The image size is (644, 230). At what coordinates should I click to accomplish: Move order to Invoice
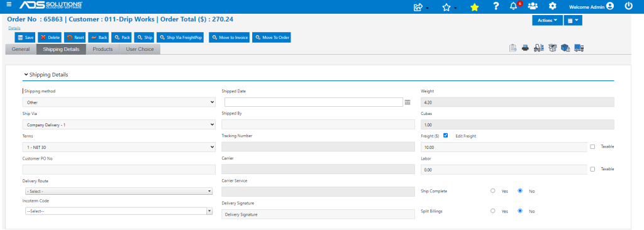[x=230, y=37]
